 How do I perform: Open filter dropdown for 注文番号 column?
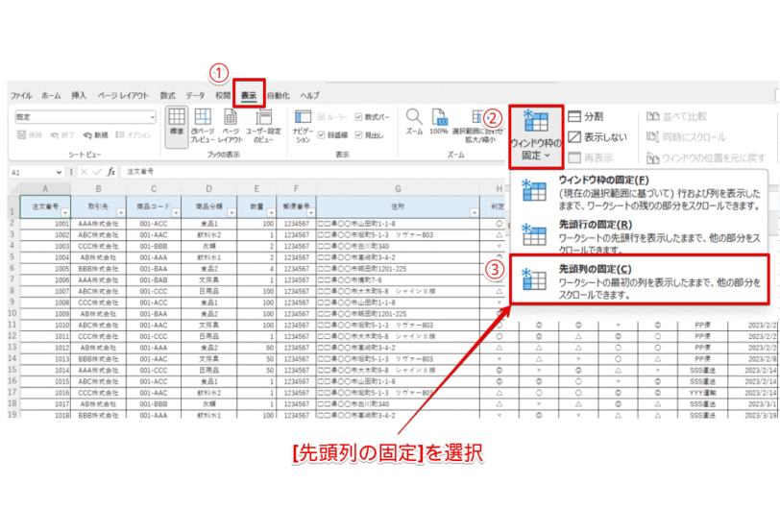point(65,213)
